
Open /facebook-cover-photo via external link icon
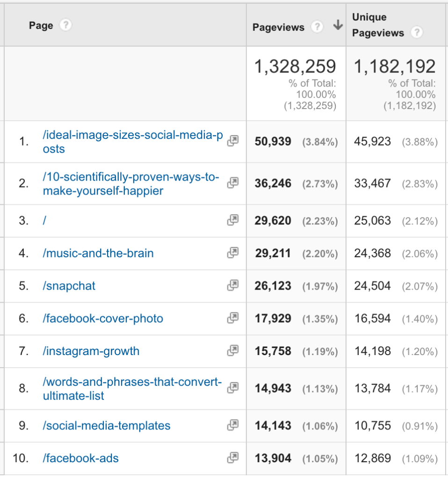232,318
